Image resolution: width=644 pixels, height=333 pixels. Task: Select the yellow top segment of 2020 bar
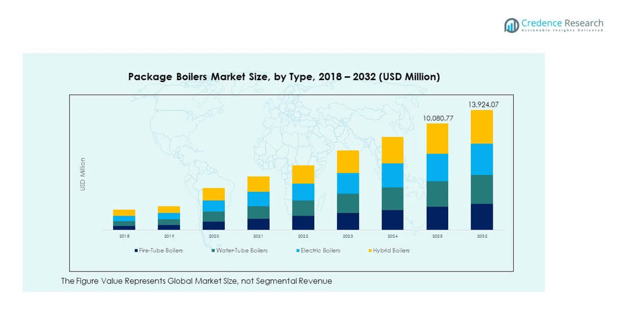[213, 194]
